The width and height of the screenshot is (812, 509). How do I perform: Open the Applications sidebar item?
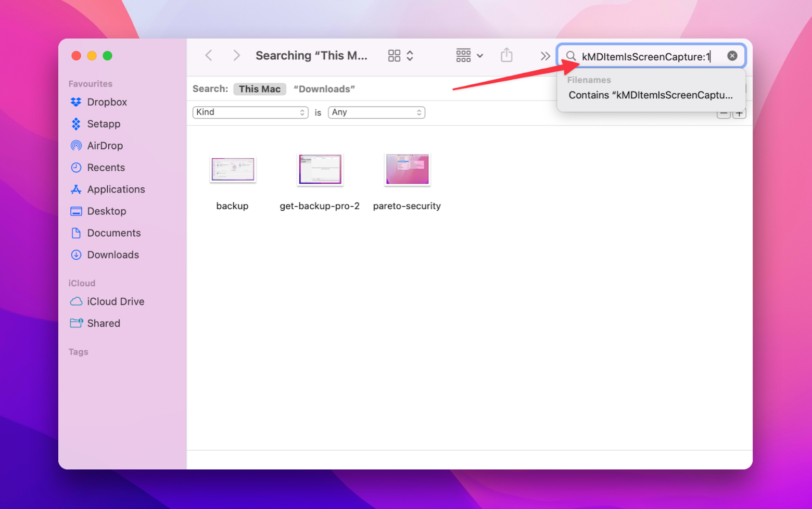click(x=116, y=189)
